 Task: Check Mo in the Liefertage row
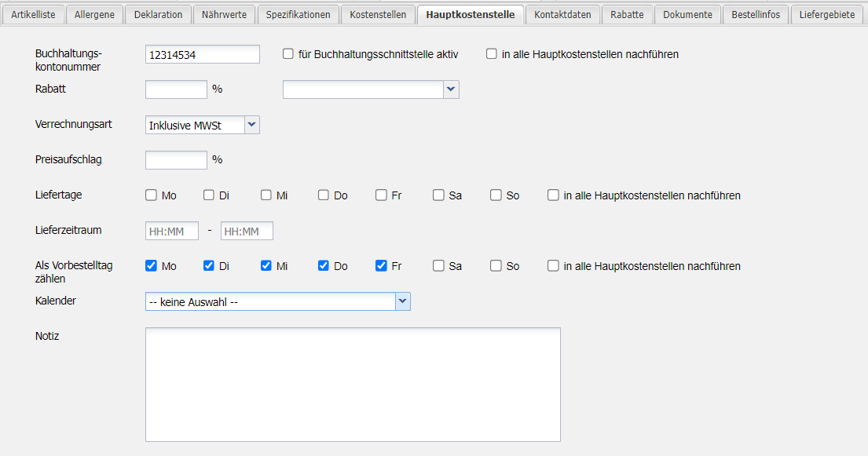coord(152,195)
